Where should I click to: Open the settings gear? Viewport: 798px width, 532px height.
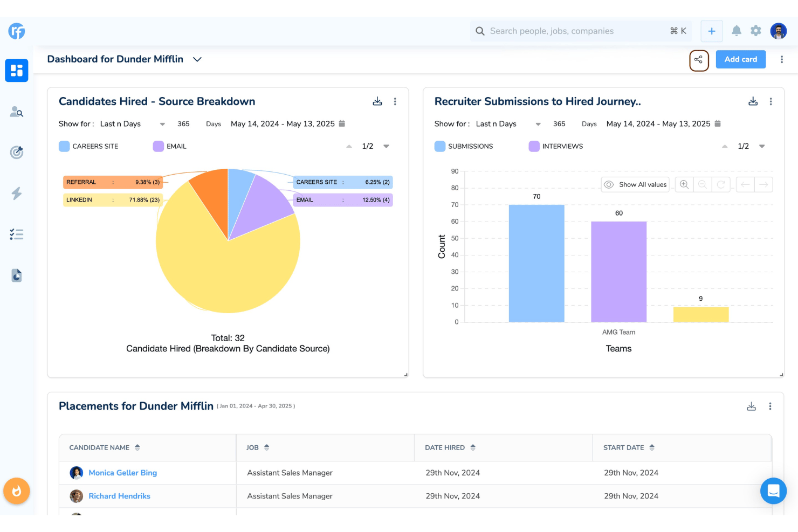(x=756, y=31)
